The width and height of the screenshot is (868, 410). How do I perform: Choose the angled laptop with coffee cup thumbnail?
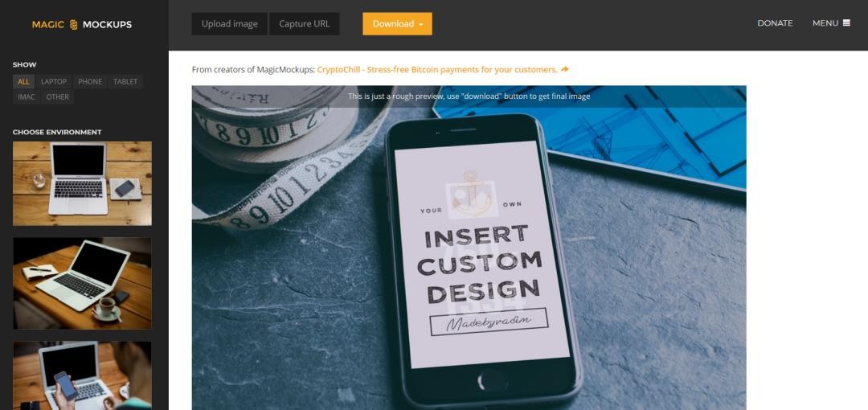82,283
